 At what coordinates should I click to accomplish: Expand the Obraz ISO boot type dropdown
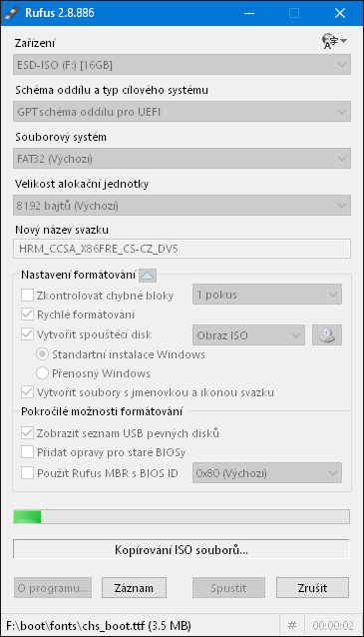pyautogui.click(x=248, y=335)
